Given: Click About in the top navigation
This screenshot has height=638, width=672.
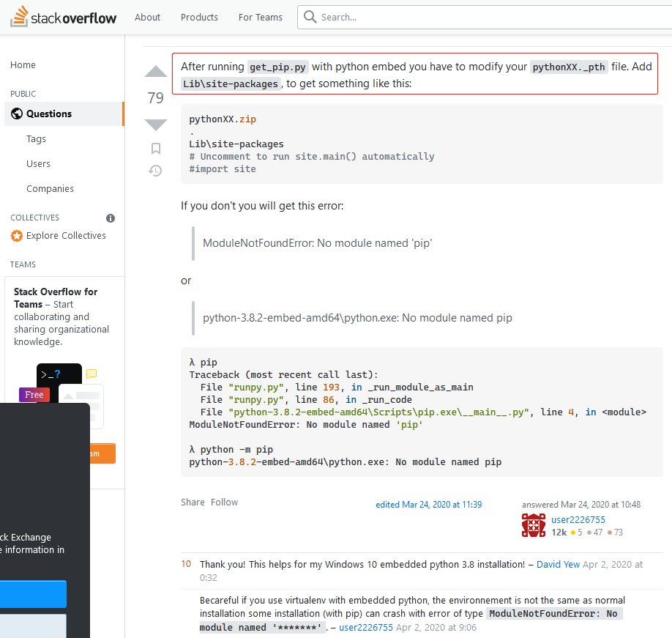Looking at the screenshot, I should [147, 18].
